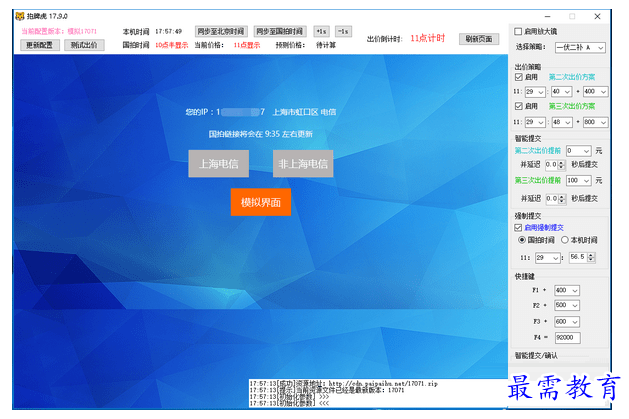This screenshot has width=629, height=419.
Task: Select the 本机时间 radio button
Action: pyautogui.click(x=565, y=240)
